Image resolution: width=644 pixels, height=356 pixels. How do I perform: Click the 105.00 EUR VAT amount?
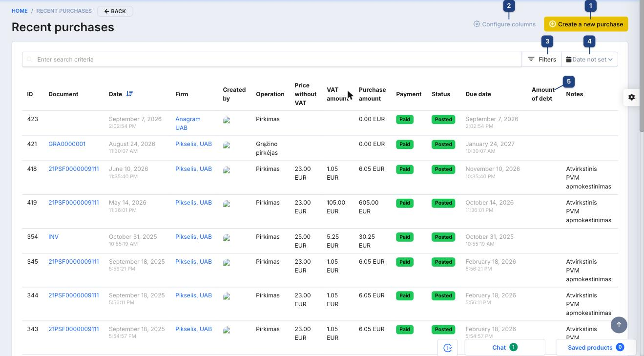click(x=336, y=207)
